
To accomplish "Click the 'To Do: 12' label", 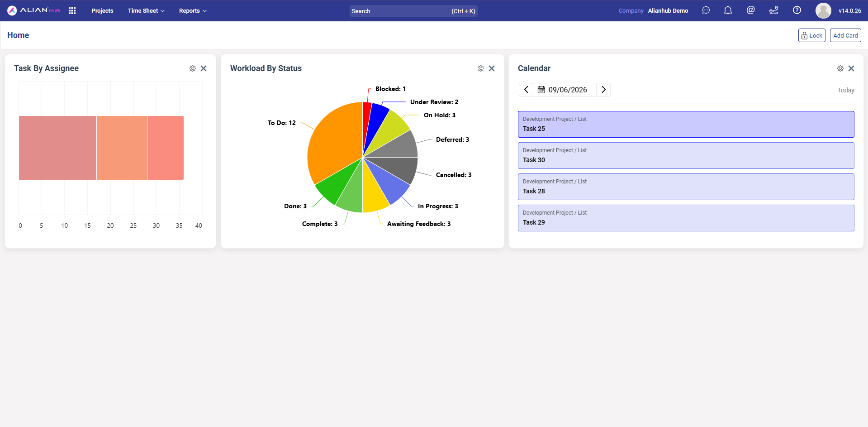I will click(281, 123).
